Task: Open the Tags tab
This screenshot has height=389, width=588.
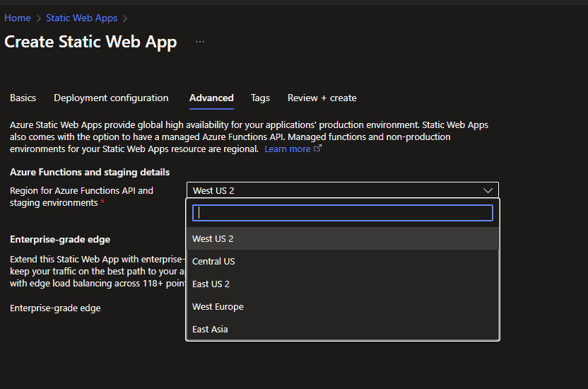Action: click(260, 98)
